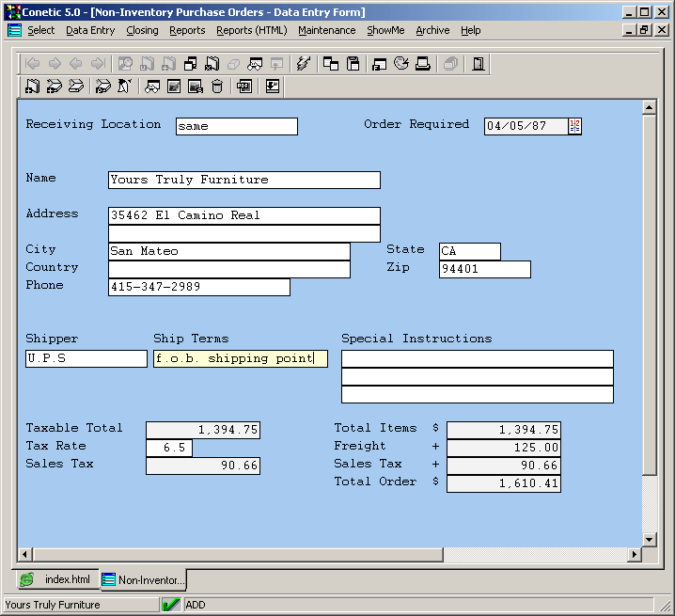Viewport: 675px width, 616px height.
Task: Click the binoculars icon in second toolbar row
Action: [x=150, y=87]
